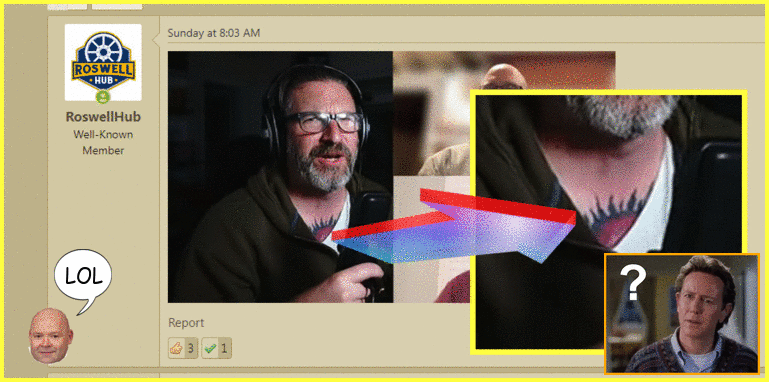769x382 pixels.
Task: Click the thumbs-up Like reaction icon
Action: point(176,348)
